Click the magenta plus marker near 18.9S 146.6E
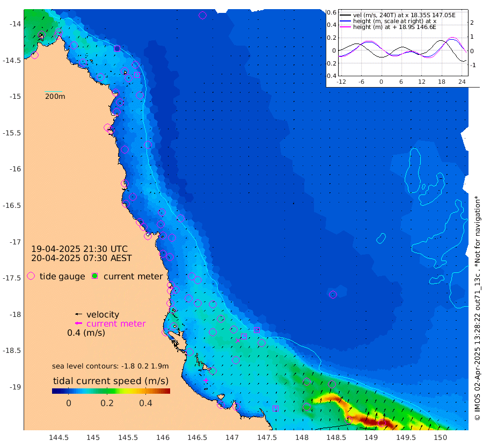The image size is (483, 448). click(206, 380)
